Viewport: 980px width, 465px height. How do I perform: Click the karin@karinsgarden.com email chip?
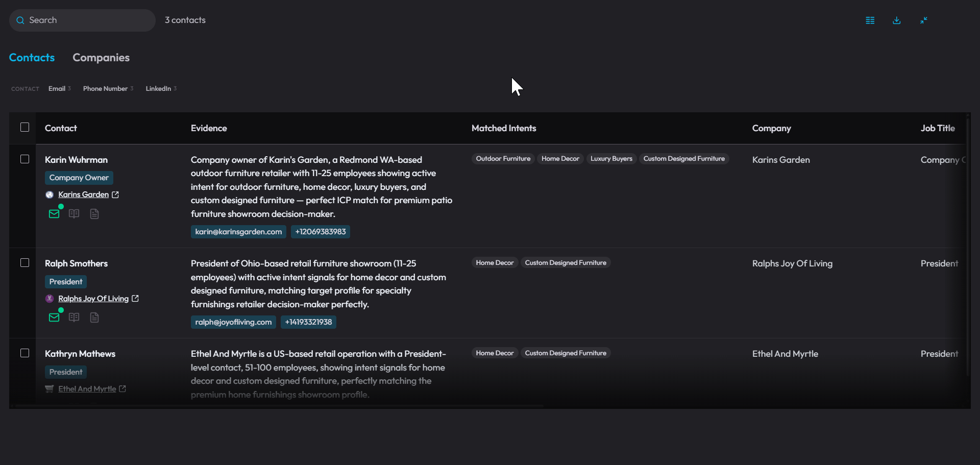click(x=238, y=232)
